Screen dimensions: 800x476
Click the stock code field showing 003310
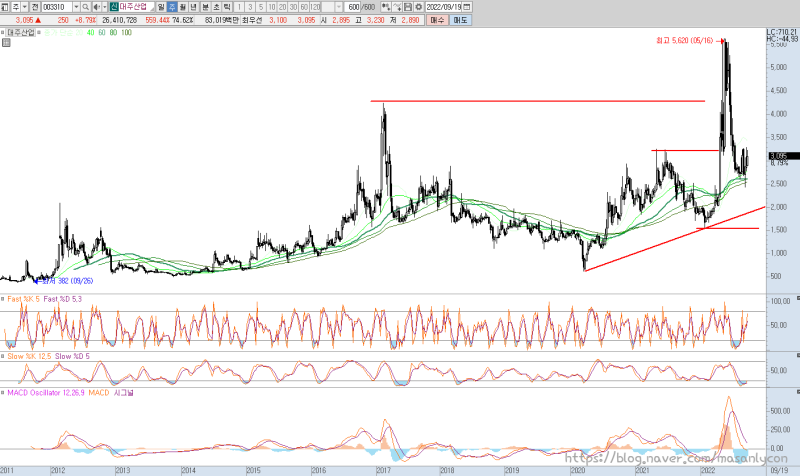57,7
